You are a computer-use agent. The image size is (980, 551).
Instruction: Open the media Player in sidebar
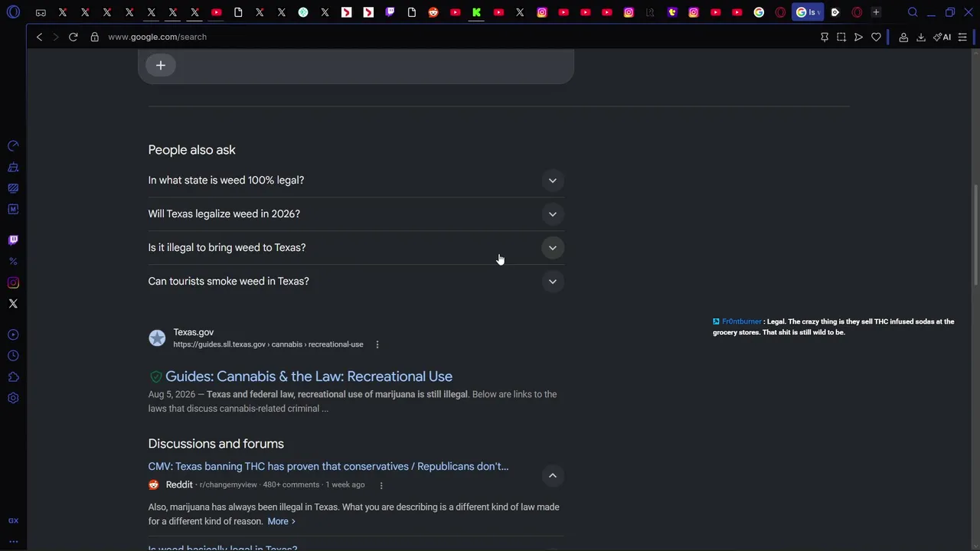pyautogui.click(x=13, y=334)
